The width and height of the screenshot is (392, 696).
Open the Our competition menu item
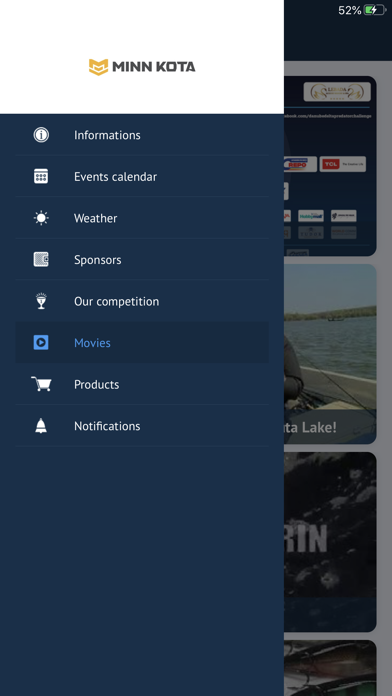point(142,301)
